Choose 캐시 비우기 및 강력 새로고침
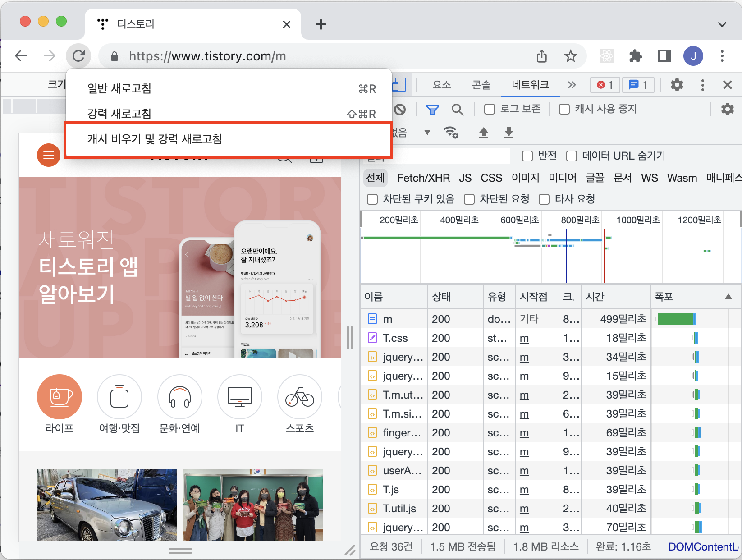The width and height of the screenshot is (742, 560). pos(228,139)
